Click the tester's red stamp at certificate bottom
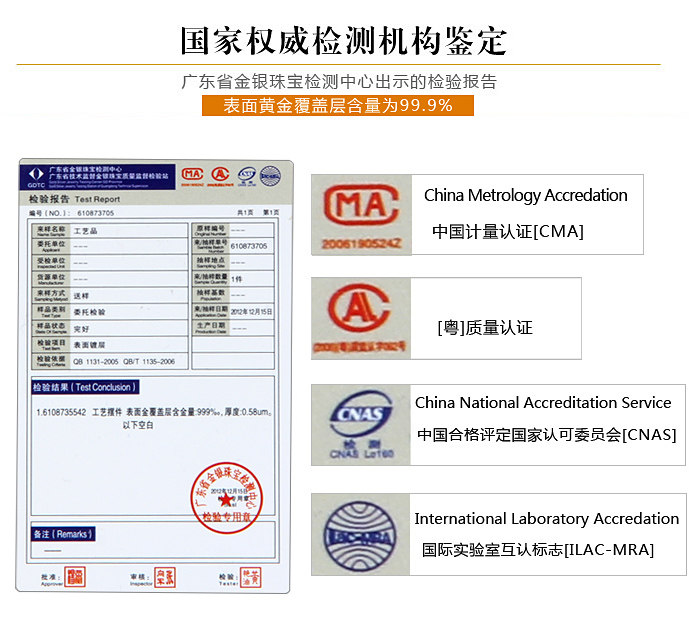700x638 pixels. 254,575
